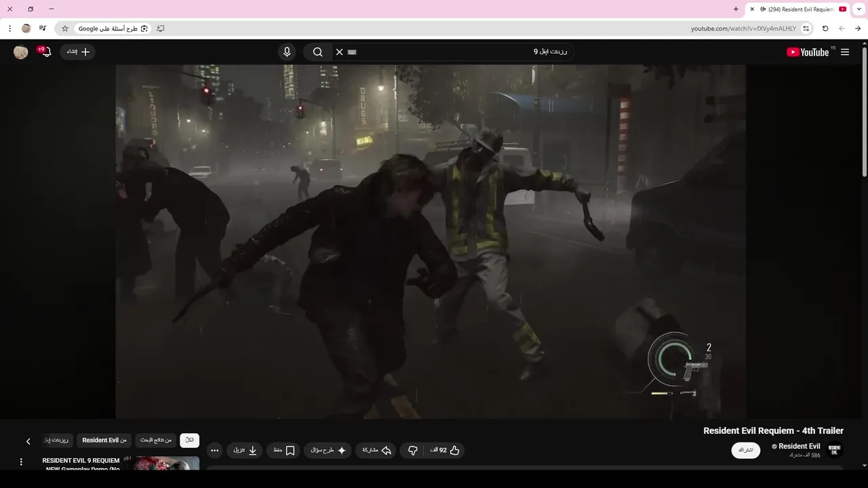Reload the page in Chrome
868x488 pixels.
pyautogui.click(x=825, y=28)
